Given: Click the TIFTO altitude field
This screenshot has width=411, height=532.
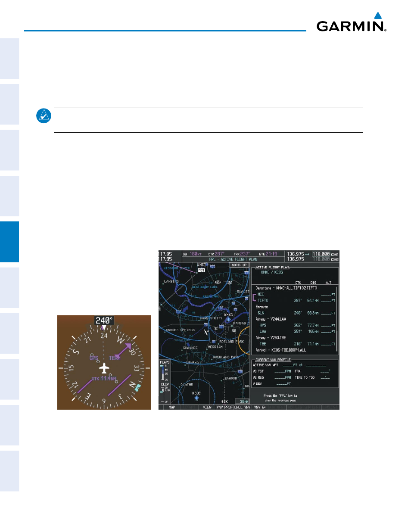Looking at the screenshot, I should pyautogui.click(x=328, y=301).
